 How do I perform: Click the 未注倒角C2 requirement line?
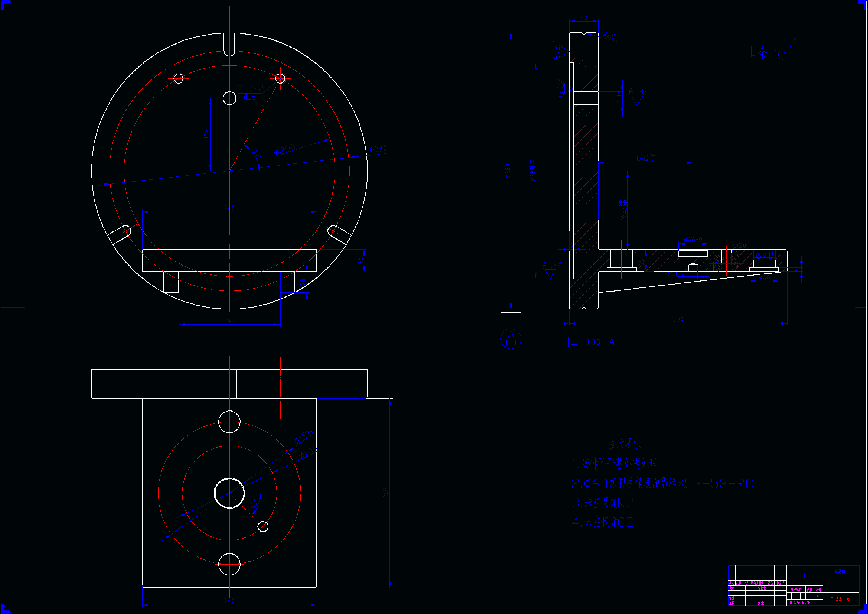click(x=603, y=523)
